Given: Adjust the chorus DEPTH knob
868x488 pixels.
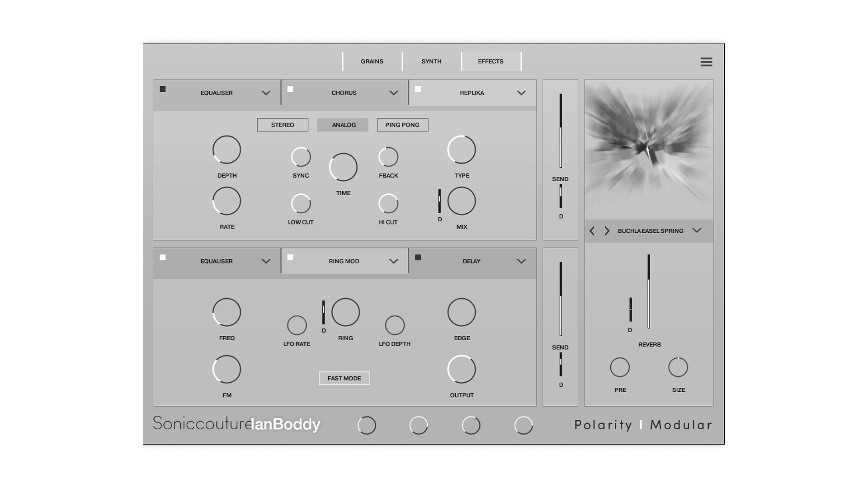Looking at the screenshot, I should (x=226, y=150).
